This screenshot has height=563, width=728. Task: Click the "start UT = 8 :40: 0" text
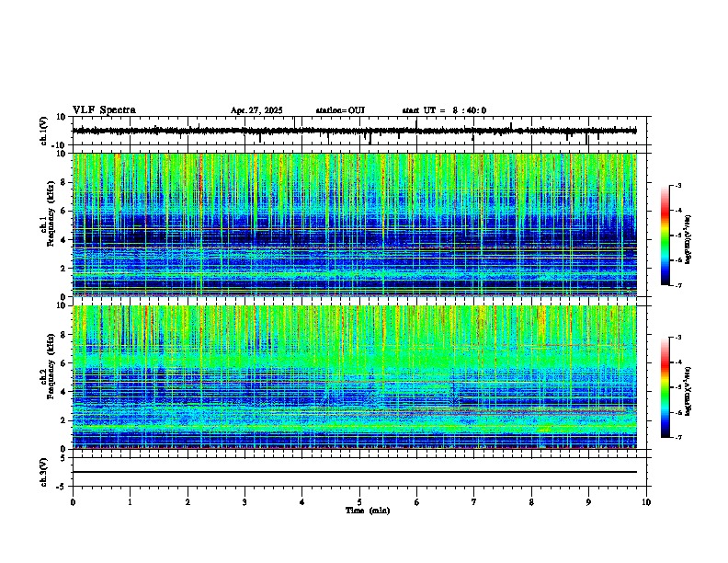(x=444, y=110)
